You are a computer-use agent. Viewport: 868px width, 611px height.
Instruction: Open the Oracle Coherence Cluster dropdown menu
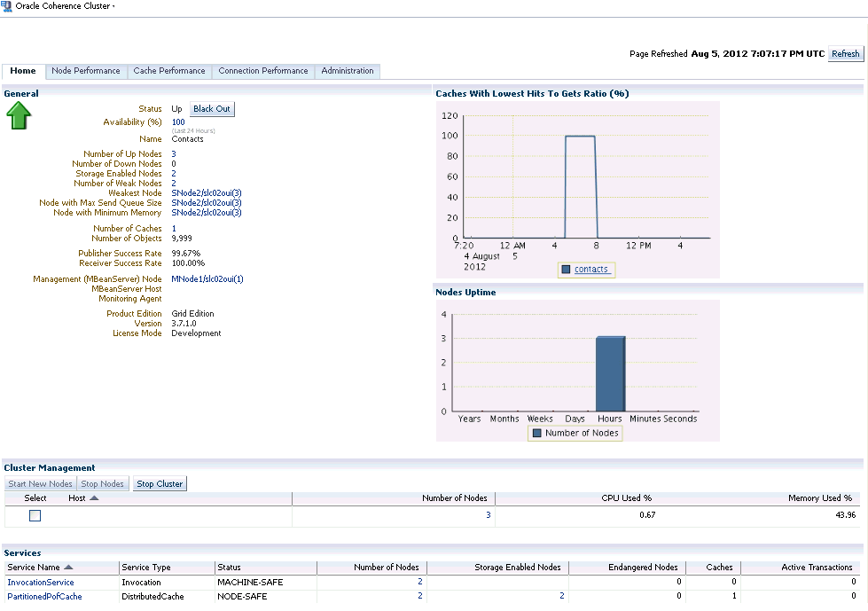pos(113,6)
